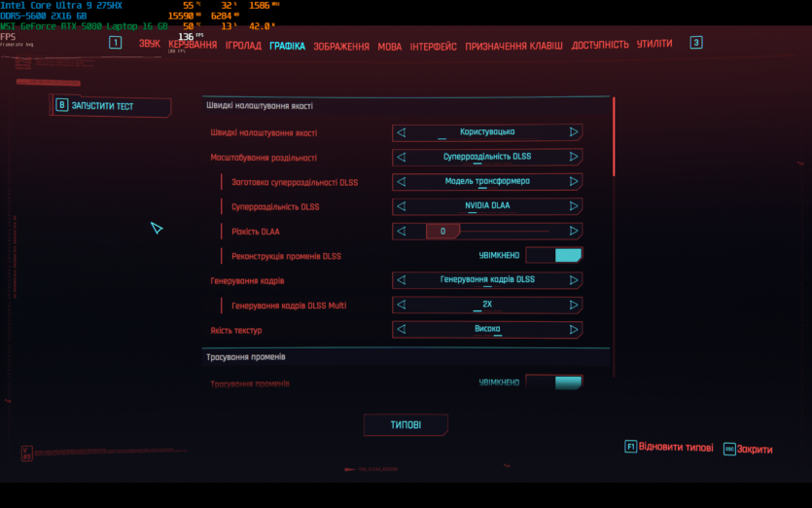This screenshot has height=508, width=812.
Task: Increase Різкість DLAA with right arrow
Action: click(574, 231)
